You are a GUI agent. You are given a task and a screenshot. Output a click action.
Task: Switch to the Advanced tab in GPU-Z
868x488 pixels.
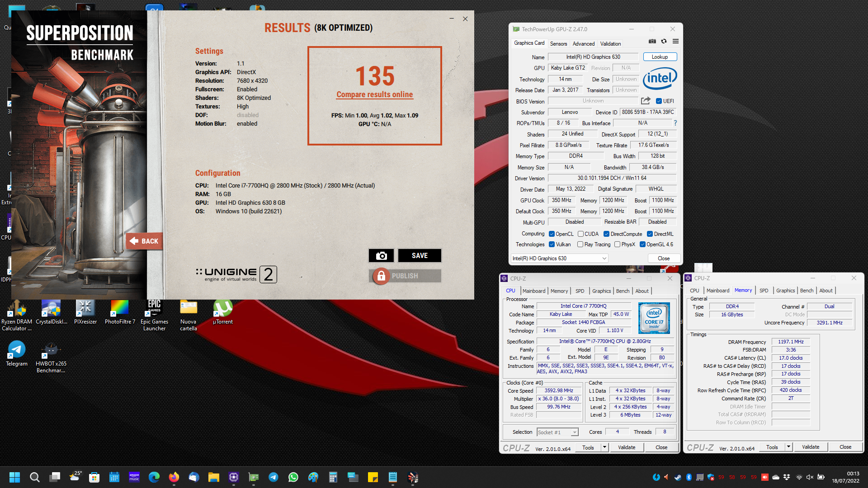coord(583,44)
